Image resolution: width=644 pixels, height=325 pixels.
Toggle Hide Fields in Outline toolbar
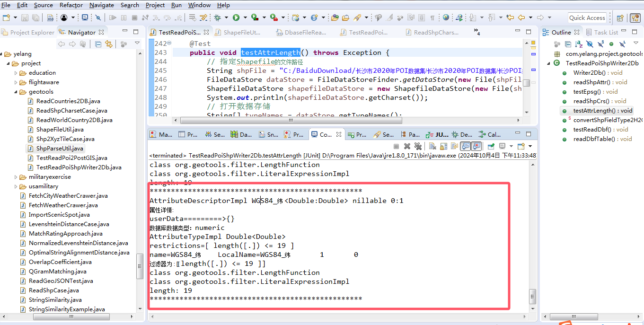coord(590,44)
